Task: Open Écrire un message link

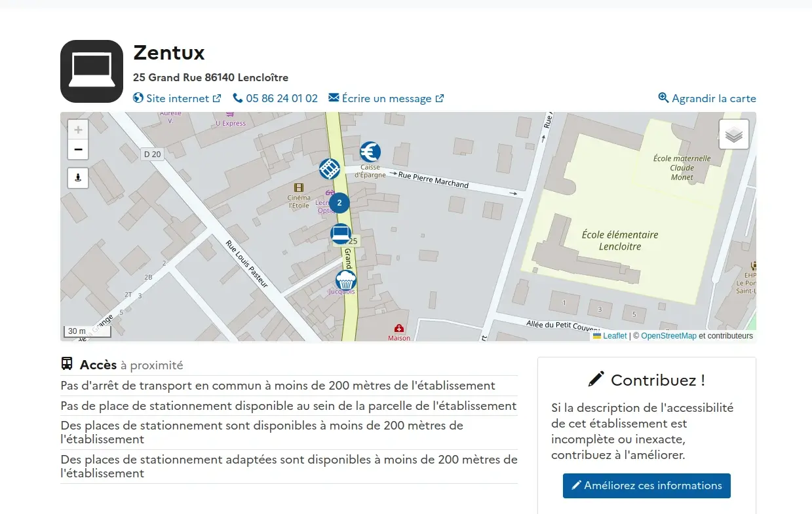Action: pos(386,98)
